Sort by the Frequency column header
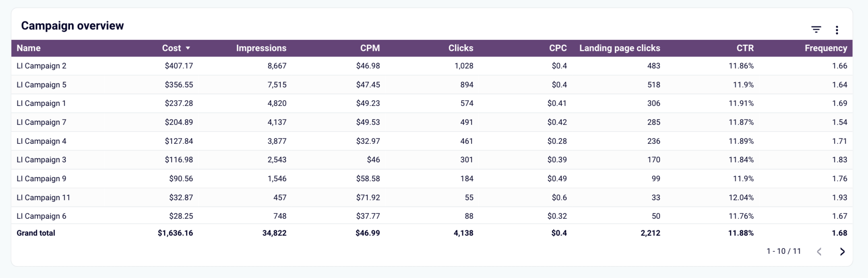This screenshot has height=278, width=868. pyautogui.click(x=826, y=48)
